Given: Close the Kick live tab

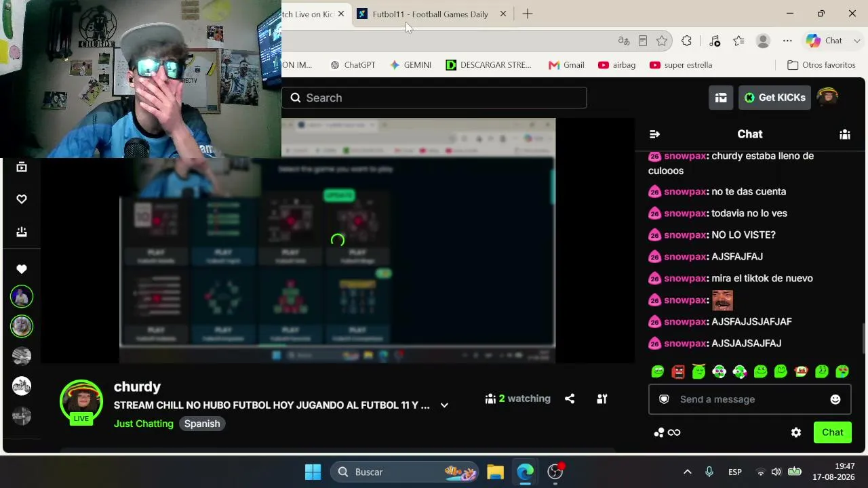Looking at the screenshot, I should (340, 14).
